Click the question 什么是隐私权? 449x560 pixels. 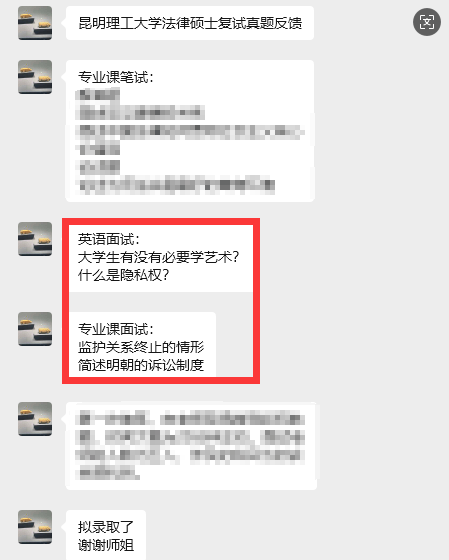123,275
